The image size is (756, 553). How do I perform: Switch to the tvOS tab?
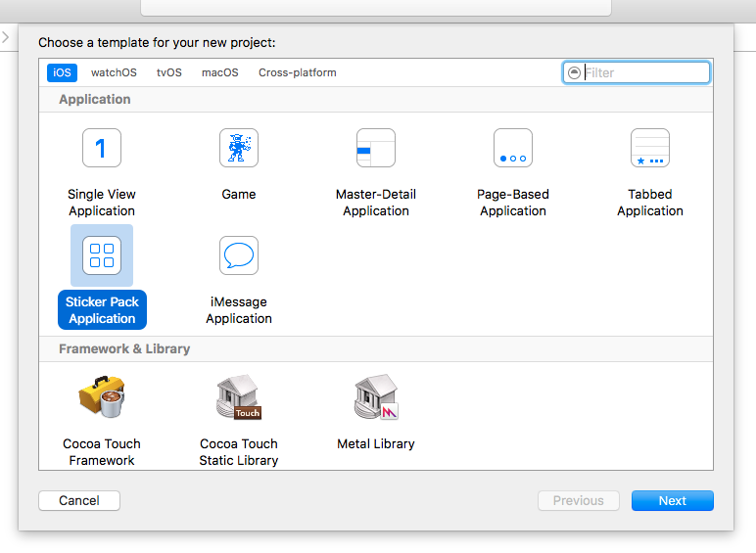click(169, 72)
